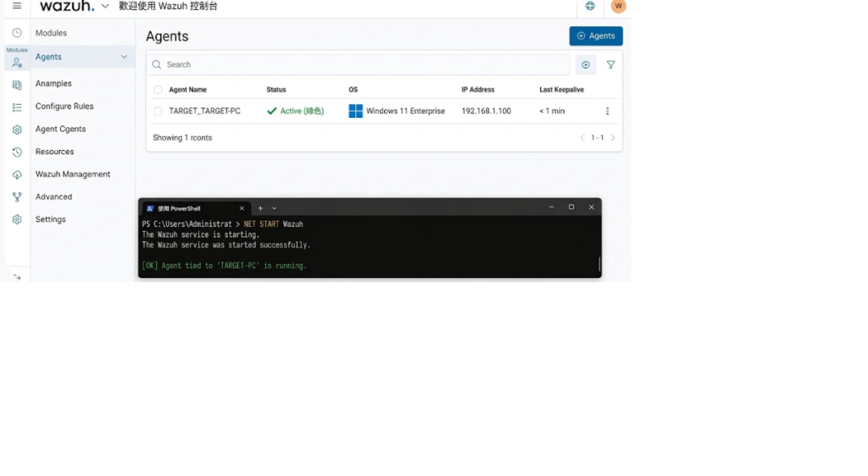Click the PowerShell window scrollbar
Screen dimensions: 868x476
(x=599, y=263)
